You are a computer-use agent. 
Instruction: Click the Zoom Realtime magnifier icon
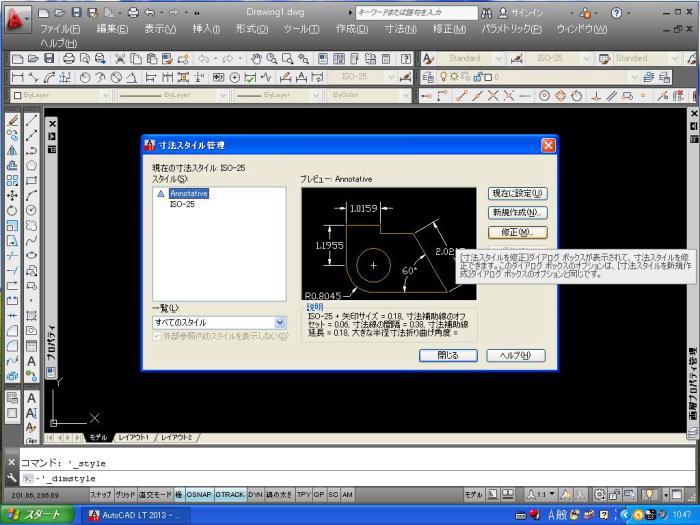click(x=271, y=58)
